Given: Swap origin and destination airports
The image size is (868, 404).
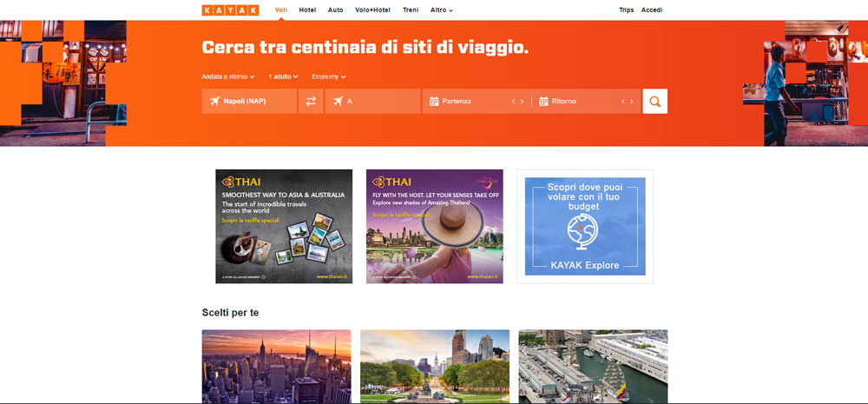Looking at the screenshot, I should [311, 102].
